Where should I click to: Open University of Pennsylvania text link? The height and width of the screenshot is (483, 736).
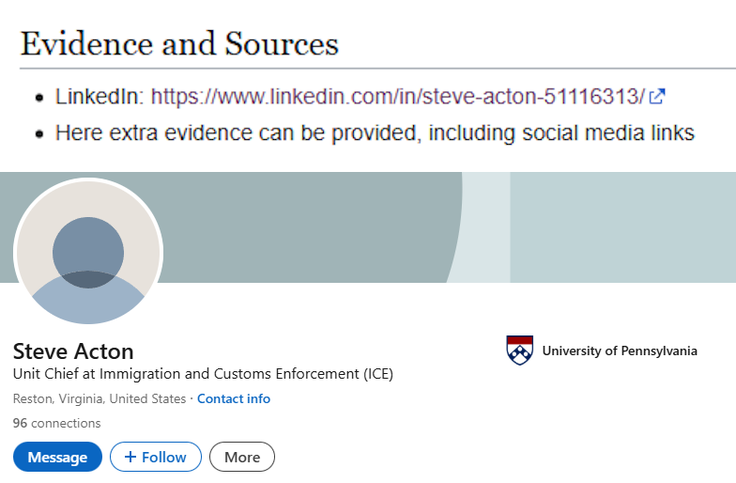click(619, 351)
